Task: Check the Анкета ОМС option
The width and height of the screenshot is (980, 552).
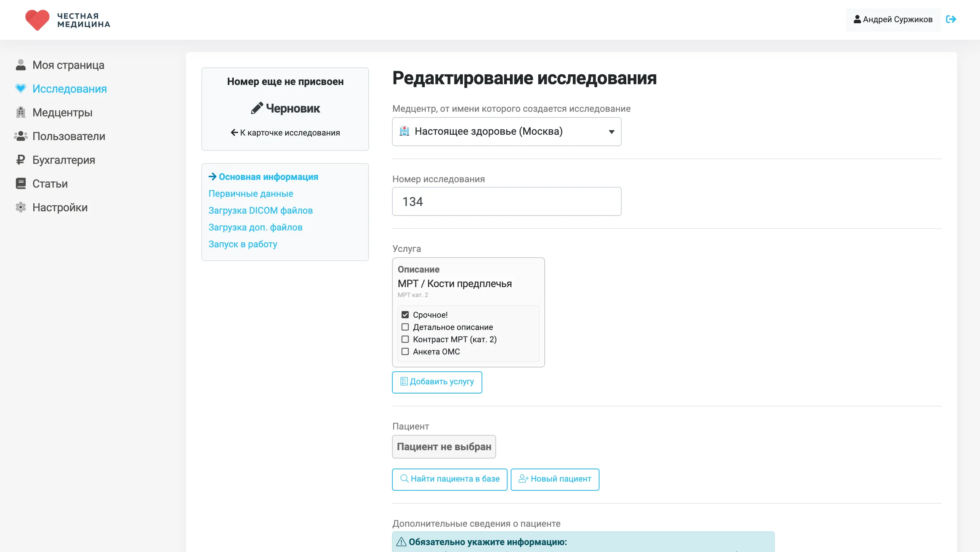Action: tap(405, 351)
